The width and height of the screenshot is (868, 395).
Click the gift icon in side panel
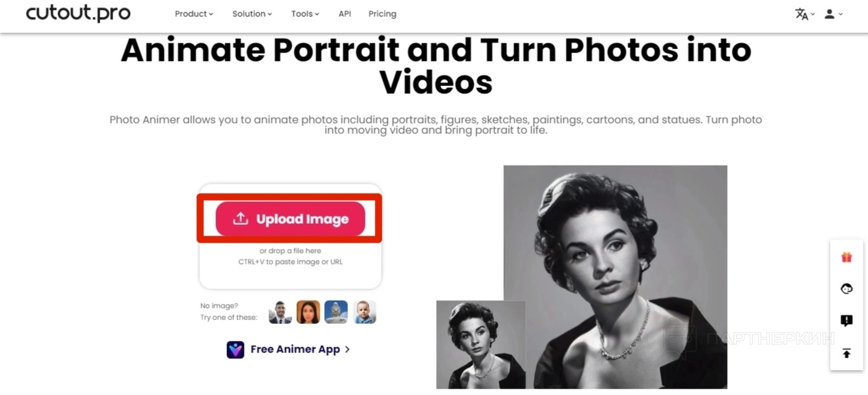pos(846,257)
